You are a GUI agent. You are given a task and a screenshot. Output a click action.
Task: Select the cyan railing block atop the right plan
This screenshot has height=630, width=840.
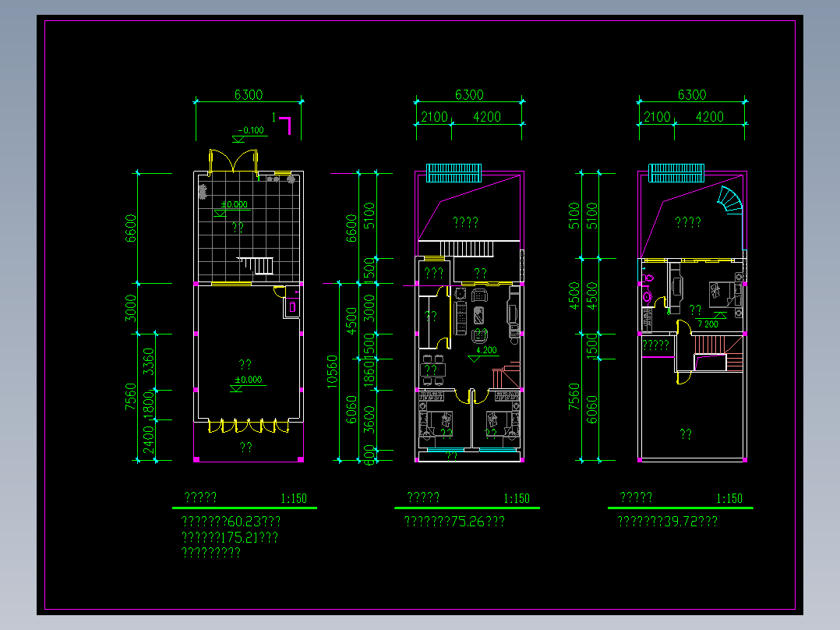click(x=676, y=173)
